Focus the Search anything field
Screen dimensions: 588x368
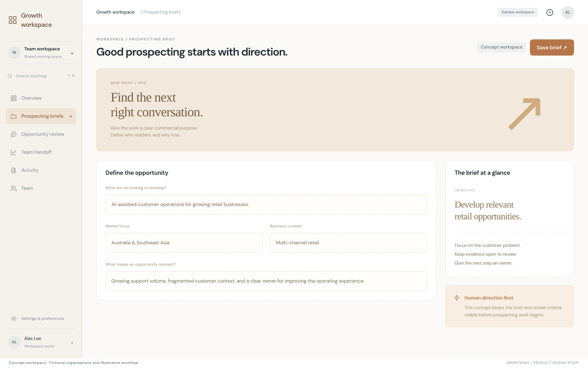click(41, 76)
